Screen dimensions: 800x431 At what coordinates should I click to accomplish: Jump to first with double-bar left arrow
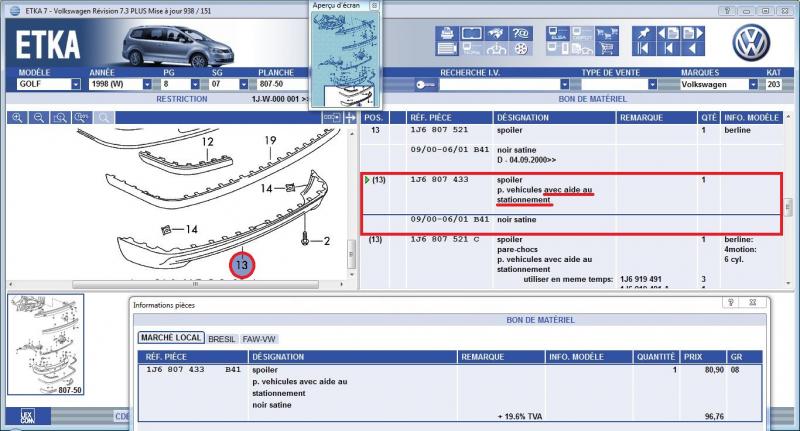[x=644, y=49]
